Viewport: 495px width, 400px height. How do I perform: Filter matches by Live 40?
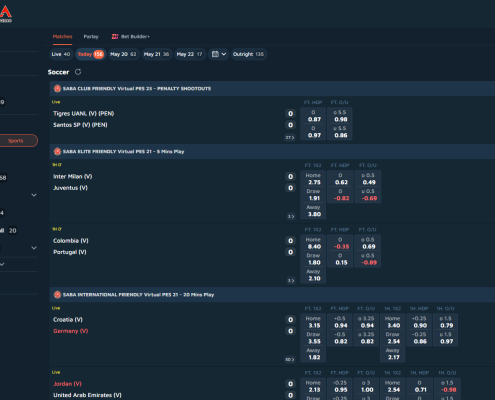click(x=61, y=54)
